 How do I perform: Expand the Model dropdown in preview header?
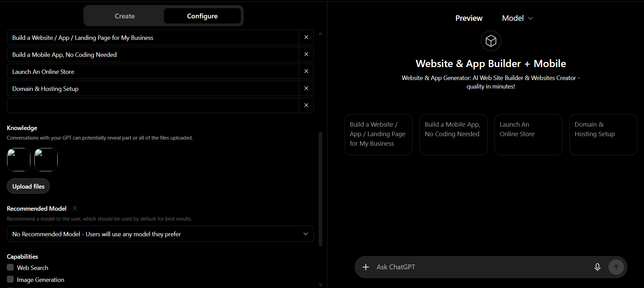coord(517,18)
